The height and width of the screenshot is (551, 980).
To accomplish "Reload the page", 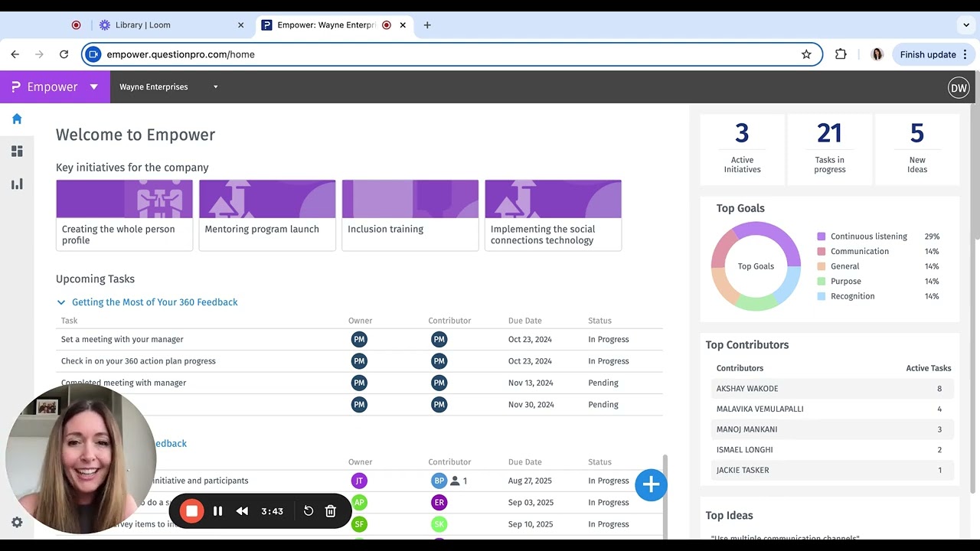I will (x=64, y=54).
